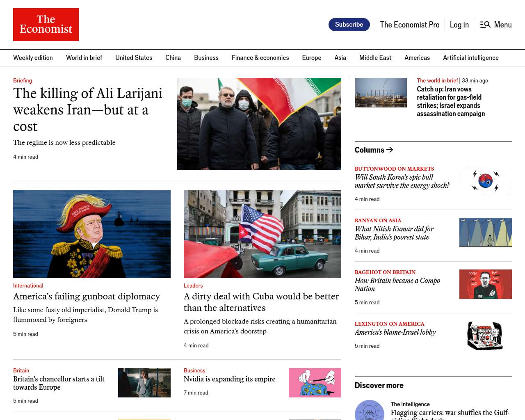Go to the Europe section
Viewport: 525px width, 420px height.
(312, 58)
